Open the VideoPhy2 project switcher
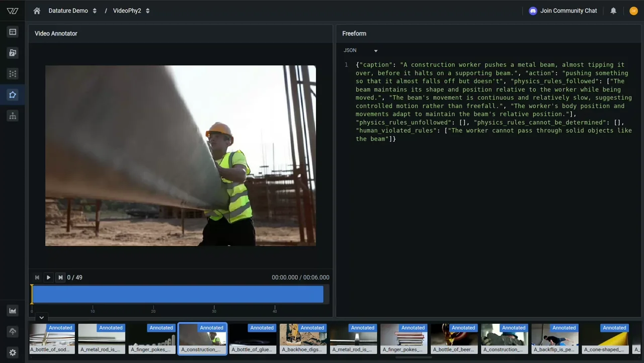 131,11
